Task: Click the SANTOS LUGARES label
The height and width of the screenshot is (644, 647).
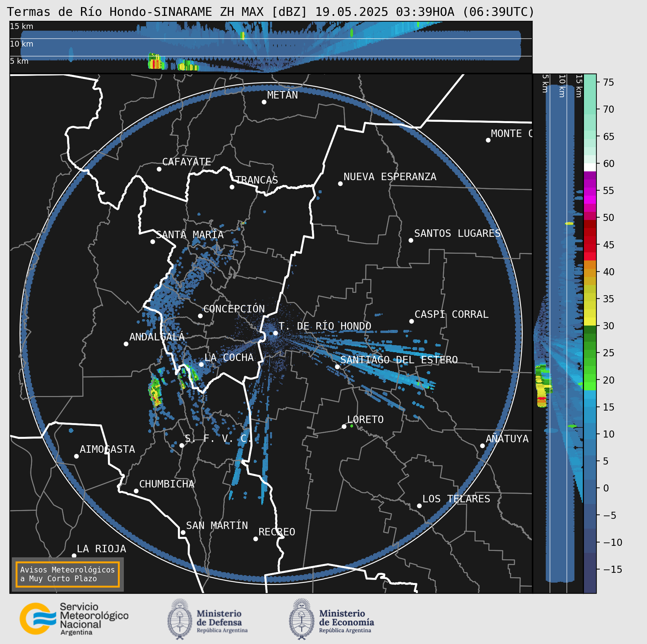Action: point(457,233)
